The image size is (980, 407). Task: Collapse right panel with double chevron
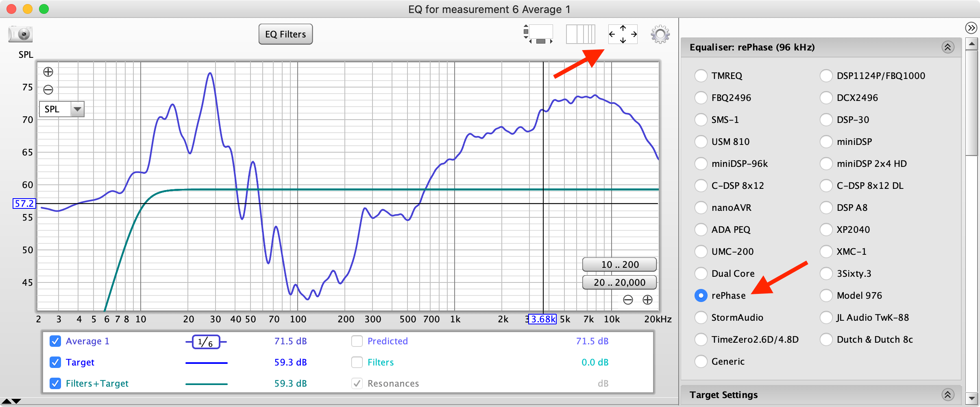[971, 28]
